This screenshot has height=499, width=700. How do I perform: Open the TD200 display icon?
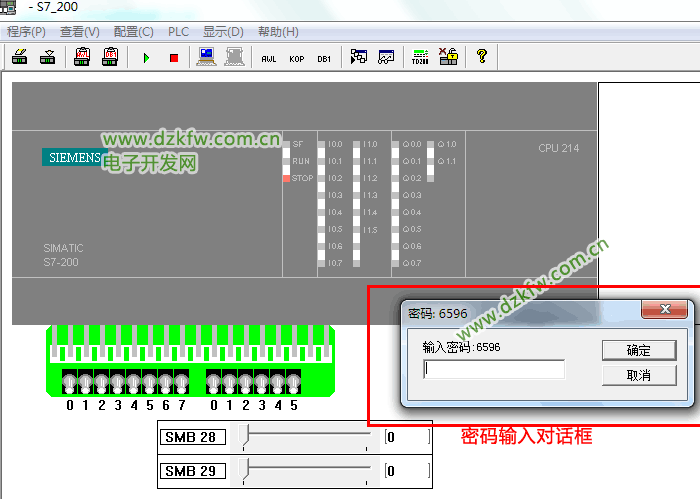[x=420, y=57]
